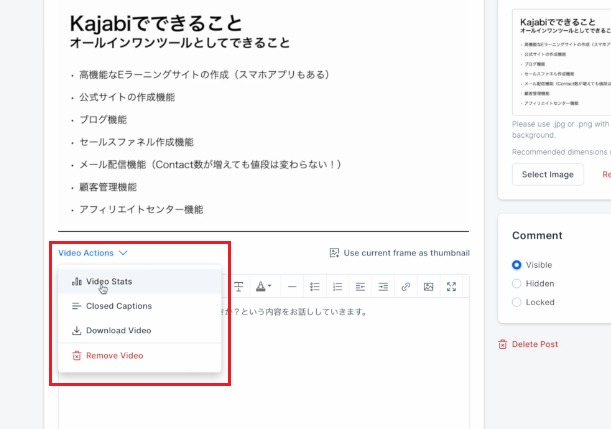The image size is (611, 429).
Task: Insert a horizontal line
Action: click(292, 287)
